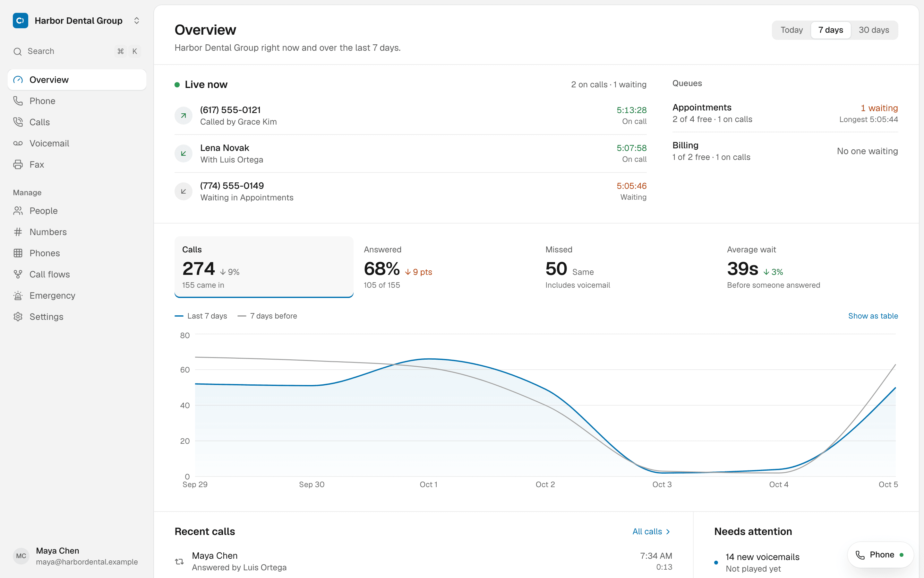Open the Numbers hash icon

(18, 232)
